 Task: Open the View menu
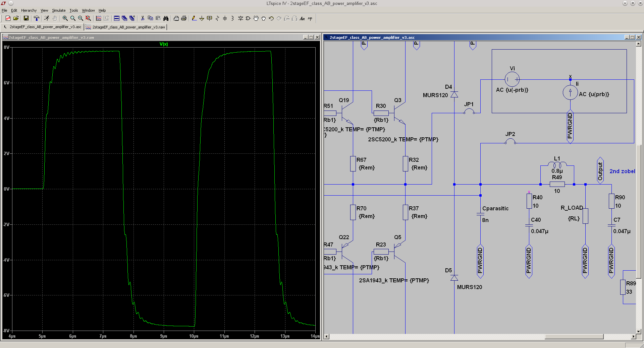click(45, 10)
